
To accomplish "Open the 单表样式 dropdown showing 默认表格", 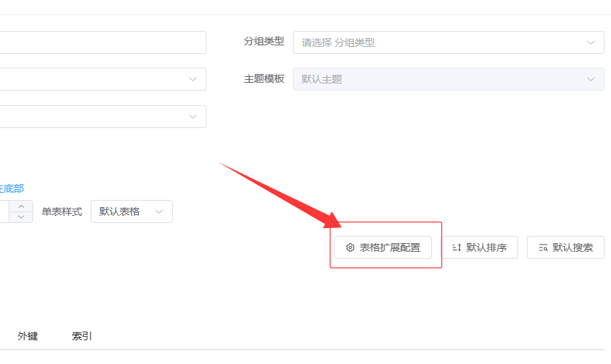I will click(x=131, y=211).
